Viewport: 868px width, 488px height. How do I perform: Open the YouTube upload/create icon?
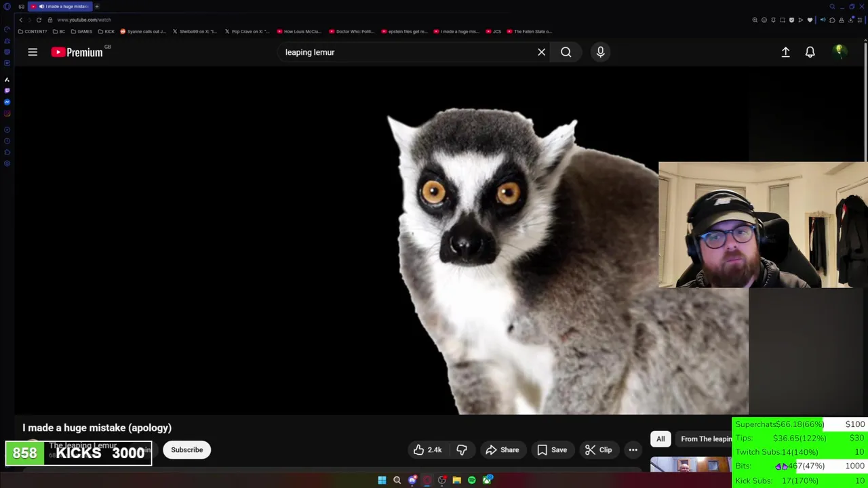pyautogui.click(x=785, y=52)
